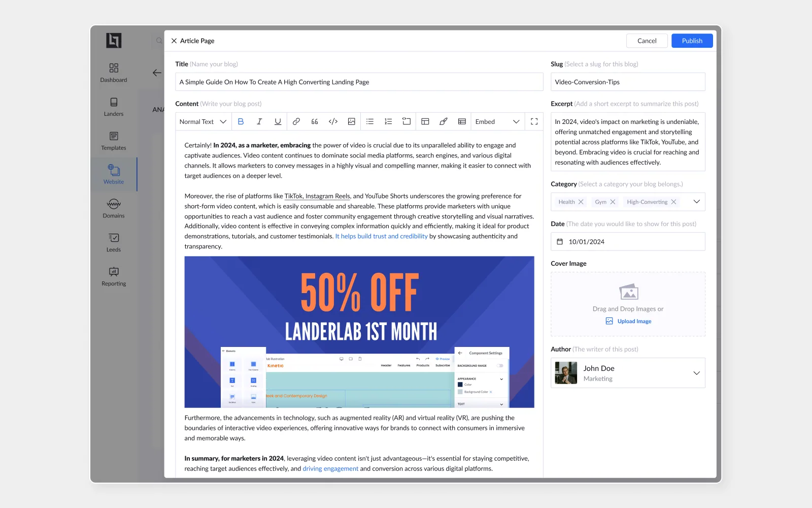The image size is (812, 508).
Task: Create a numbered list
Action: click(x=388, y=121)
